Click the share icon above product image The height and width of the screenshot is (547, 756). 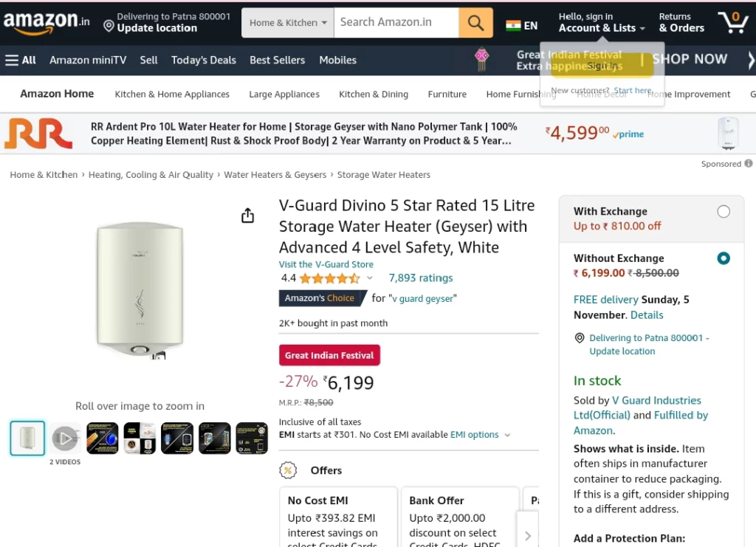point(247,216)
